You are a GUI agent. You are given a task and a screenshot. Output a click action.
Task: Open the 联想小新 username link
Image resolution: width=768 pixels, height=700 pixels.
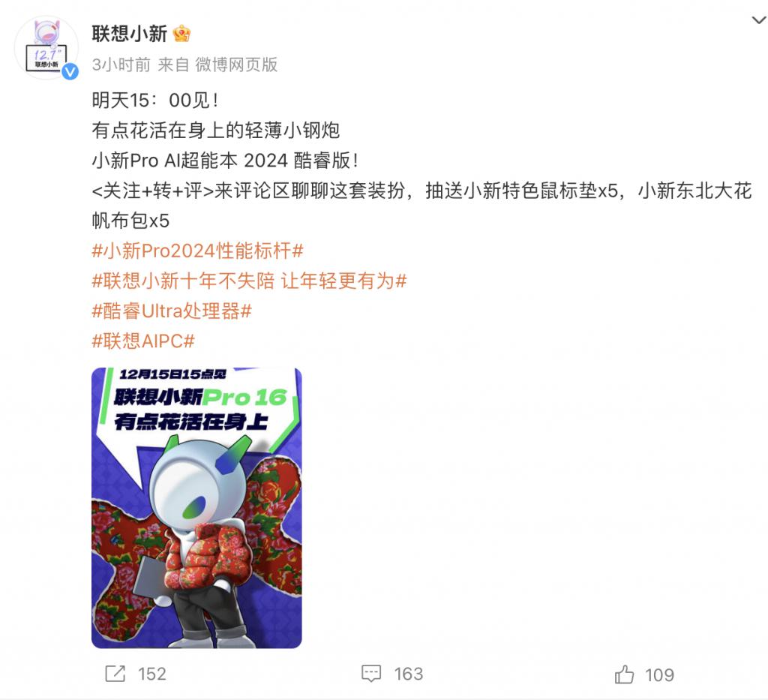tap(129, 34)
